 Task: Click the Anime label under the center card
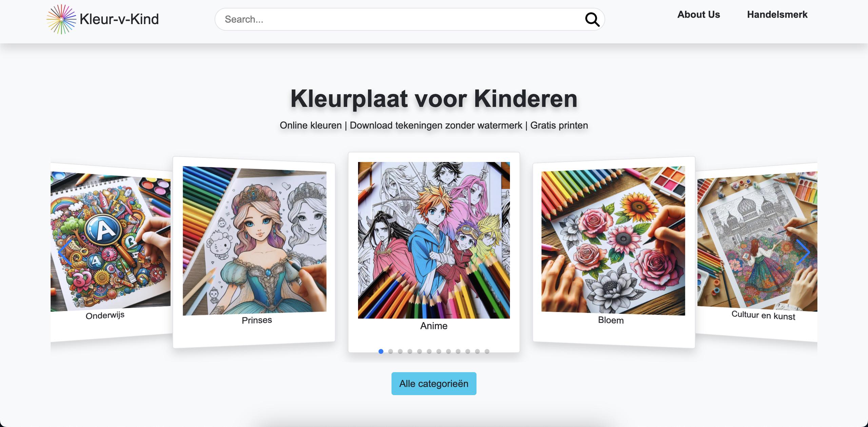click(434, 326)
